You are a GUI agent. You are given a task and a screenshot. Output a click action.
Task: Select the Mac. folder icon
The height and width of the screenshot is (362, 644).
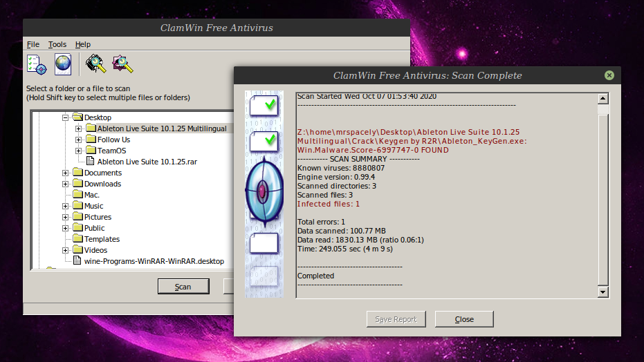(x=77, y=194)
